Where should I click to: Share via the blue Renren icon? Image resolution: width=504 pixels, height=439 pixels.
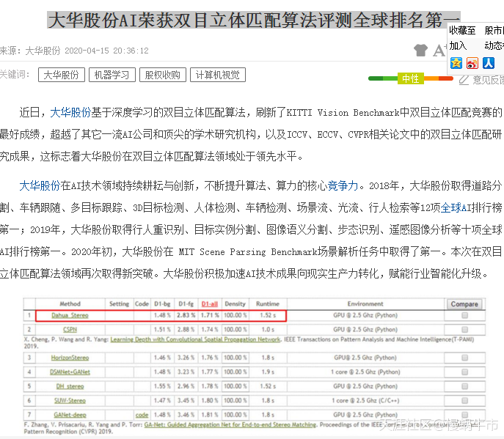pyautogui.click(x=489, y=63)
